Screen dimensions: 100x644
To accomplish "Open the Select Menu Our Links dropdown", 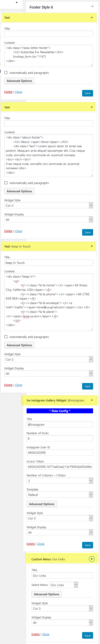I will point(64,585).
